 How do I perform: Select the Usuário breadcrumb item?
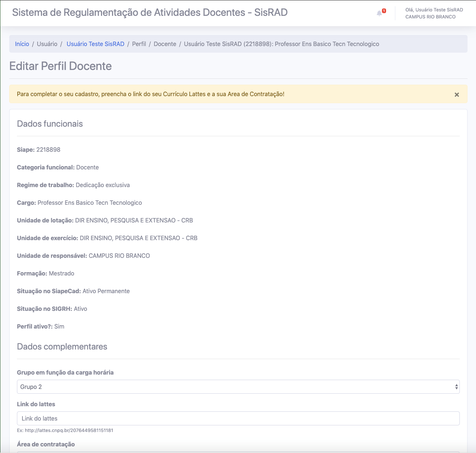tap(47, 44)
